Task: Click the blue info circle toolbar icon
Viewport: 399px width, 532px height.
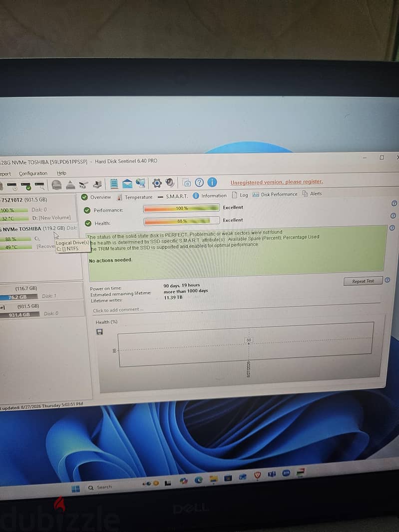Action: coord(212,182)
